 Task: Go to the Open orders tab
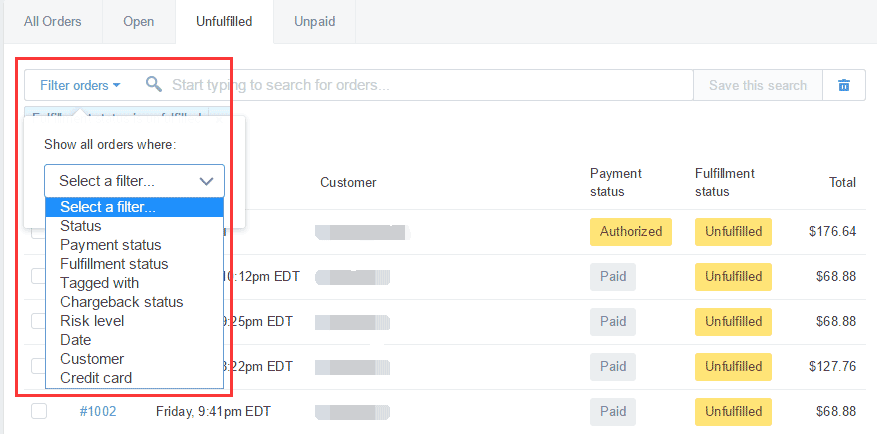pos(139,21)
